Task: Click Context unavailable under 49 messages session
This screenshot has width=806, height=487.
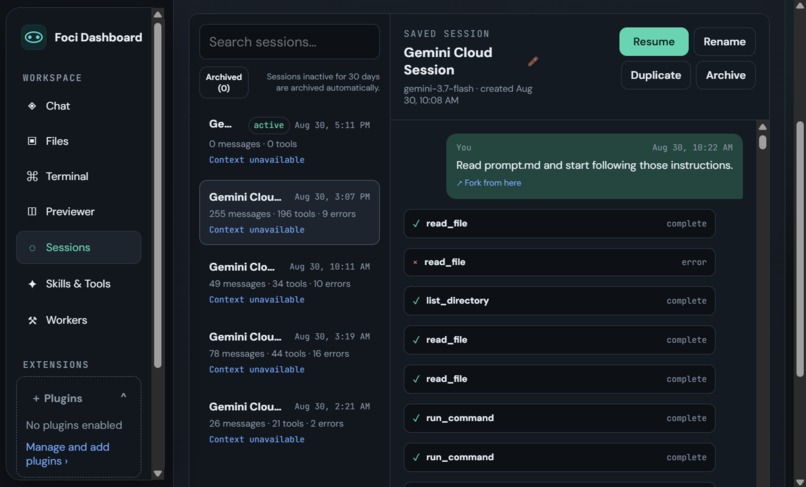Action: (x=257, y=300)
